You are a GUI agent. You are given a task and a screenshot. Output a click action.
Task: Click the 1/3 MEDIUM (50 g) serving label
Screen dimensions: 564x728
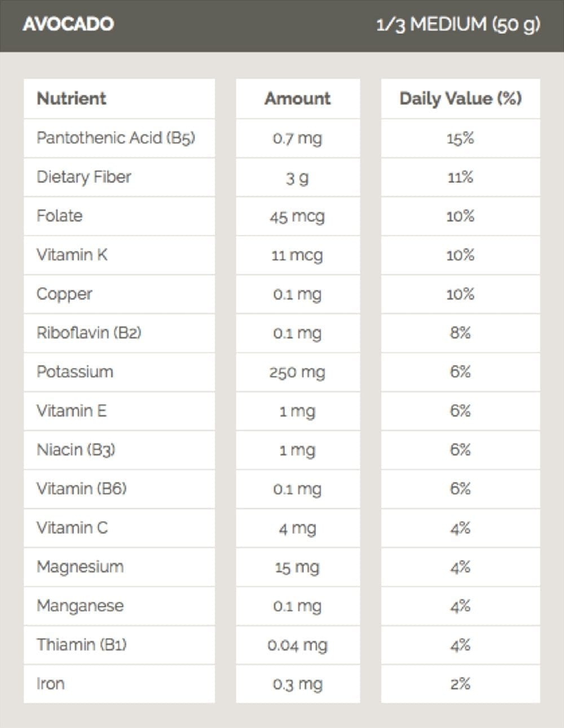(x=459, y=25)
